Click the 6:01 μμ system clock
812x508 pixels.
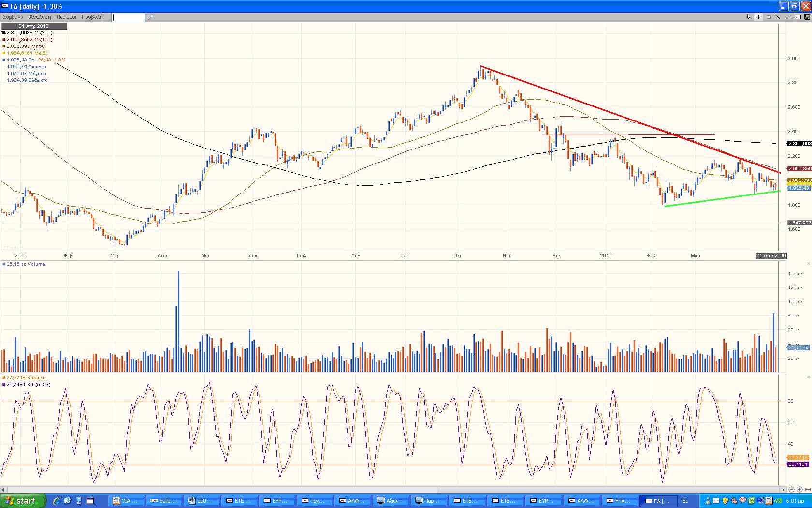(795, 501)
